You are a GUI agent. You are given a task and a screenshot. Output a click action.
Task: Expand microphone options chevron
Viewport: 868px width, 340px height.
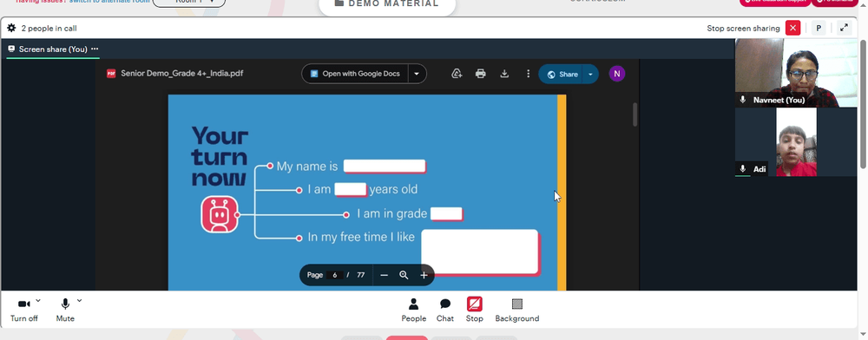click(x=79, y=301)
